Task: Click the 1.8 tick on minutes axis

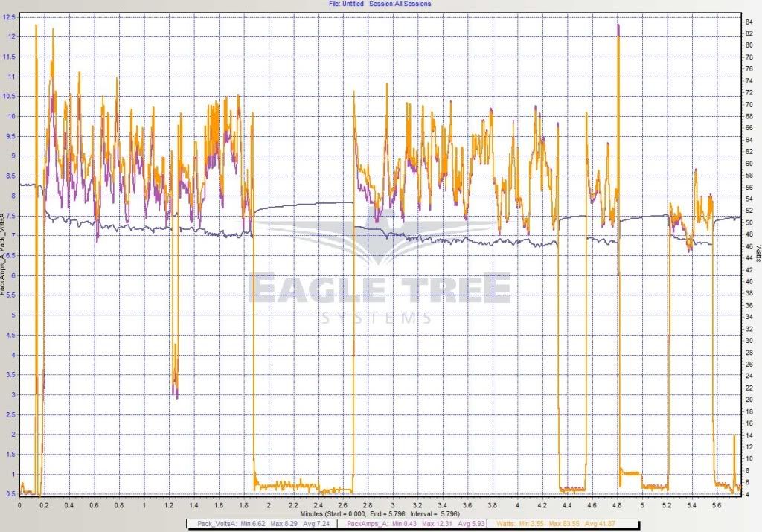Action: pos(243,505)
